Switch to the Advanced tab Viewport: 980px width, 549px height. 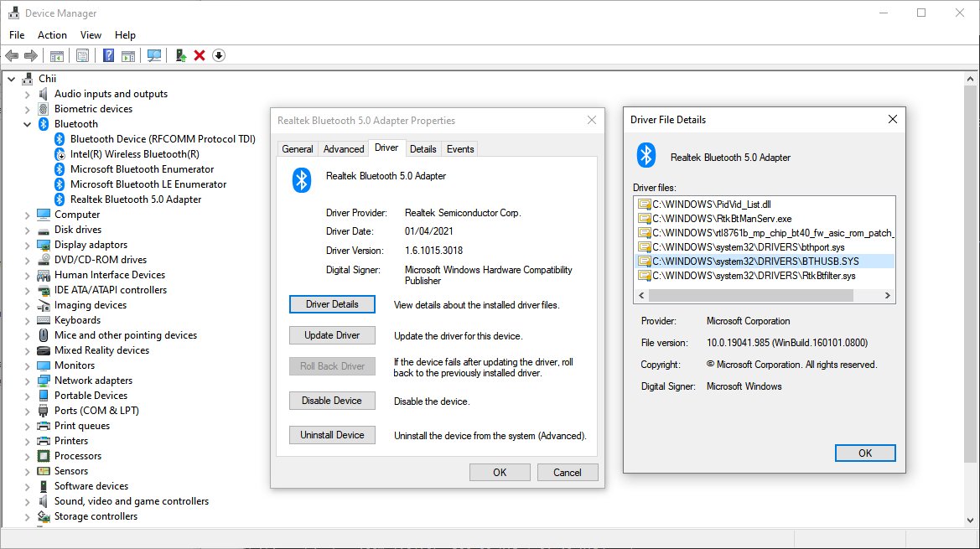tap(343, 148)
